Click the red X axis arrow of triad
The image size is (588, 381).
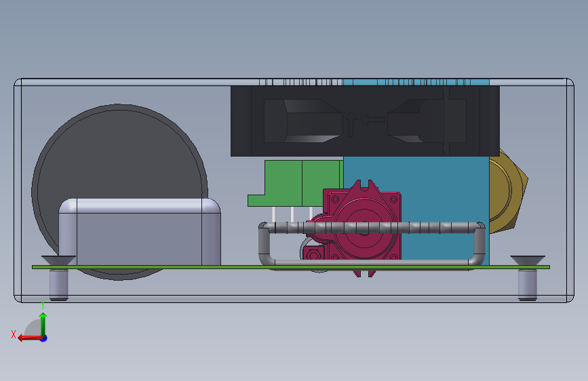click(x=30, y=338)
